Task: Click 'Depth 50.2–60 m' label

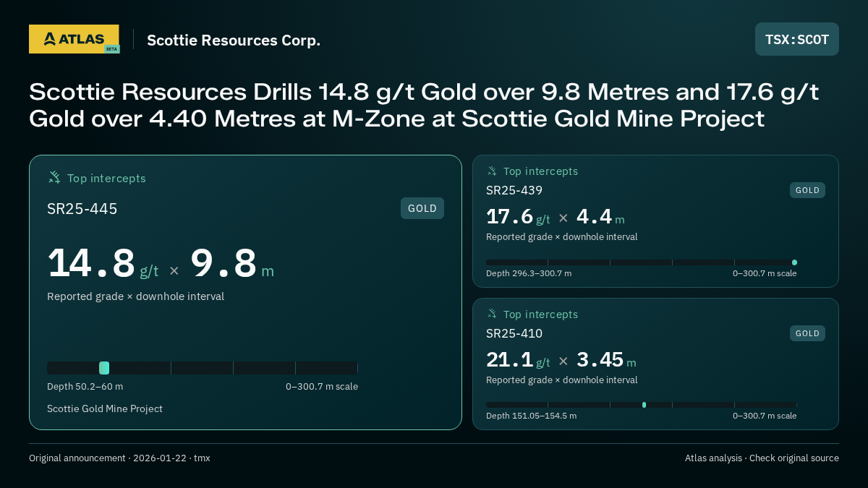Action: (x=85, y=387)
